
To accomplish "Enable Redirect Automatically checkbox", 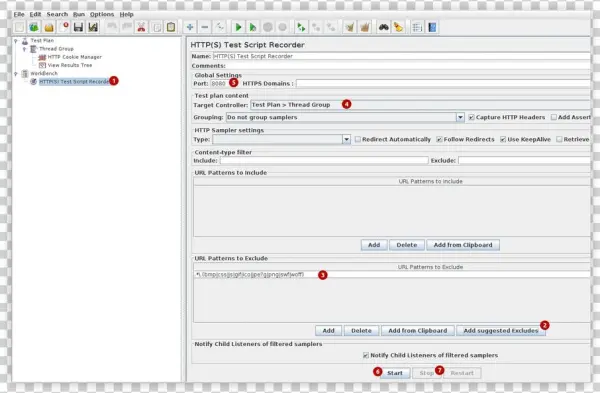I will (358, 139).
